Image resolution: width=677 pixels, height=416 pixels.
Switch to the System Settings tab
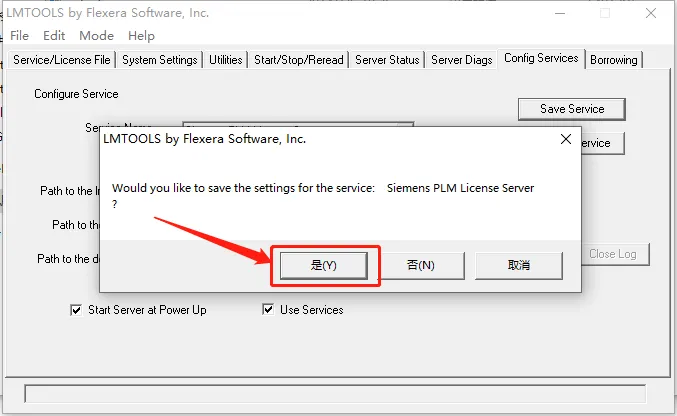(160, 60)
